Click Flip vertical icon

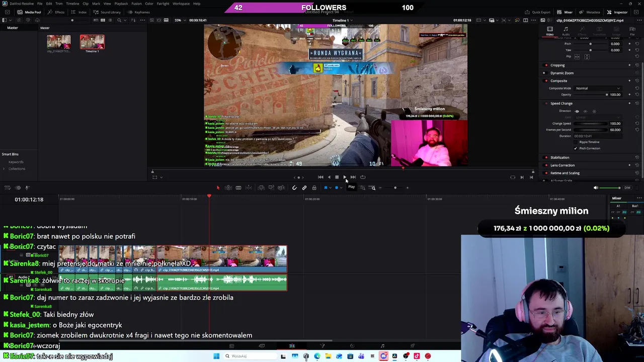coord(587,57)
